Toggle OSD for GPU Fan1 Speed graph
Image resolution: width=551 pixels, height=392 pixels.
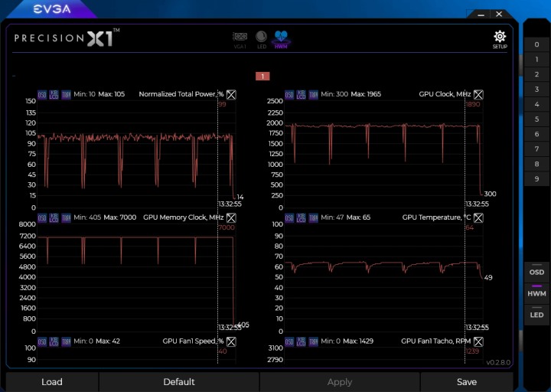[x=42, y=341]
